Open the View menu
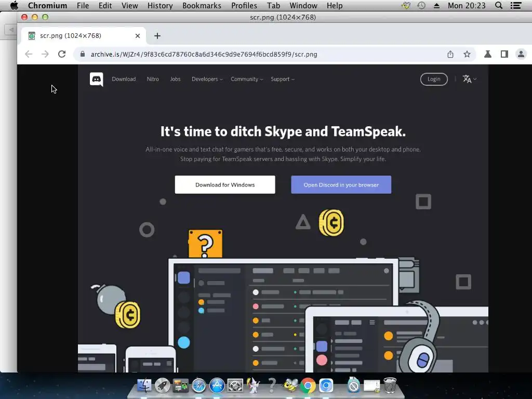Viewport: 532px width, 399px height. tap(129, 6)
